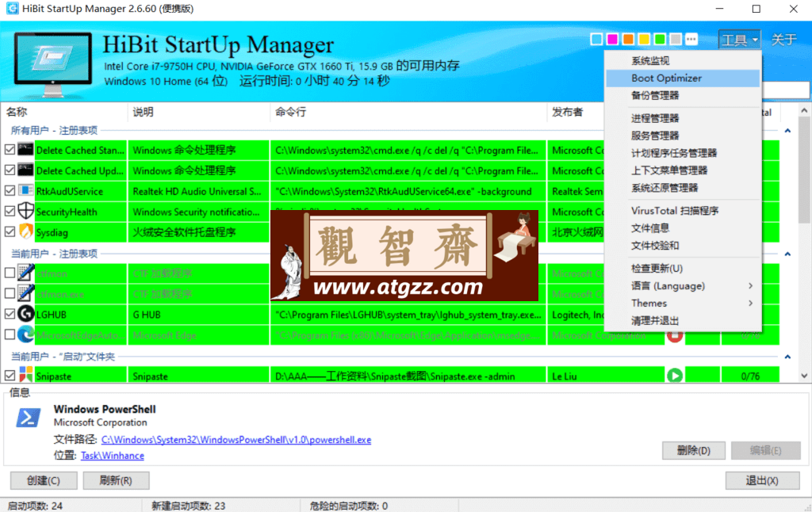This screenshot has width=812, height=512.
Task: Click the Snipaste colorful icon
Action: pyautogui.click(x=25, y=374)
